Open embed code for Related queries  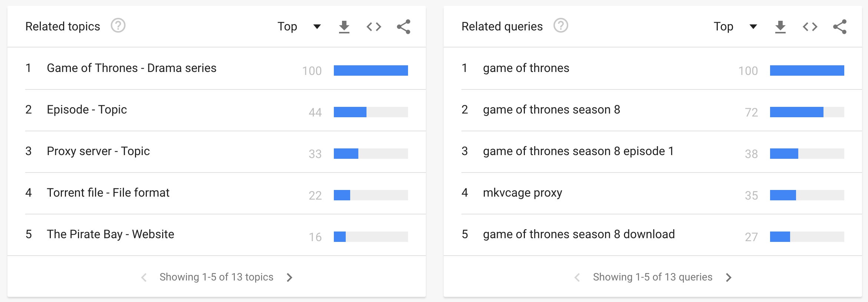pyautogui.click(x=810, y=27)
